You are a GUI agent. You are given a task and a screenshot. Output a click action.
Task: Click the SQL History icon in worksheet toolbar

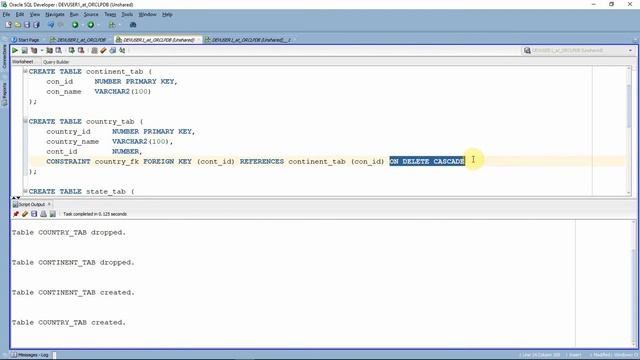[113, 51]
